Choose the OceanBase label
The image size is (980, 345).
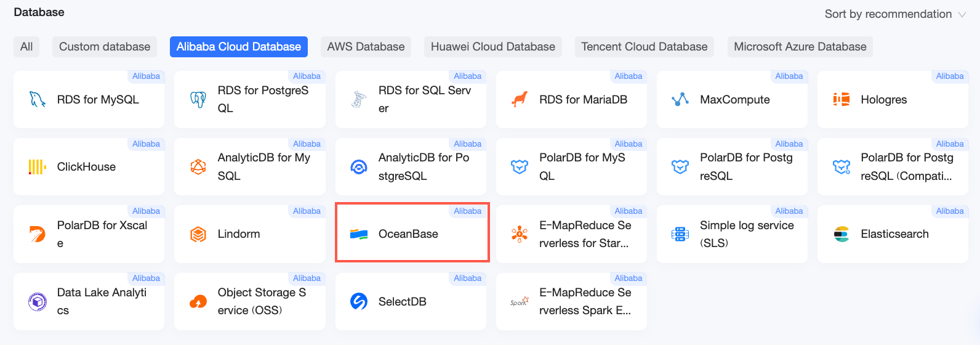[x=408, y=234]
